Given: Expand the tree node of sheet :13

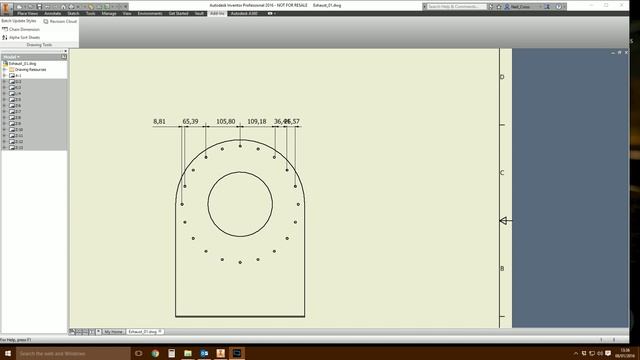Looking at the screenshot, I should point(4,147).
